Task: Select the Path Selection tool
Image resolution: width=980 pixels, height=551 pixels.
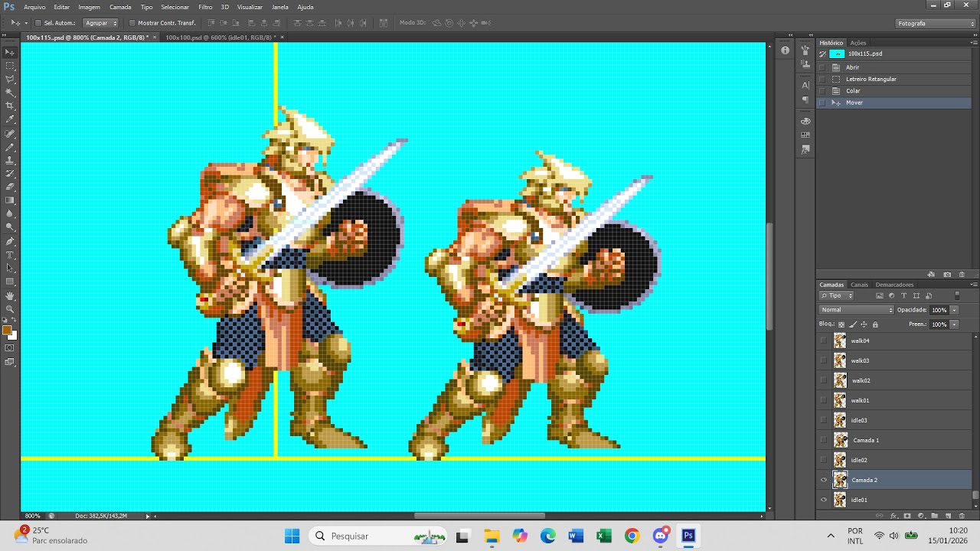Action: point(10,268)
